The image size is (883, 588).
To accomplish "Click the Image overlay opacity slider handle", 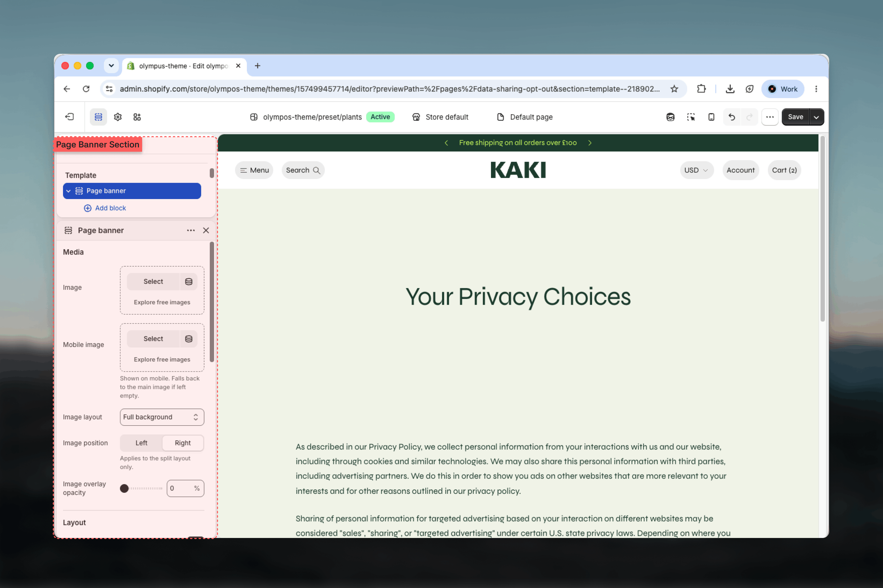I will 124,488.
